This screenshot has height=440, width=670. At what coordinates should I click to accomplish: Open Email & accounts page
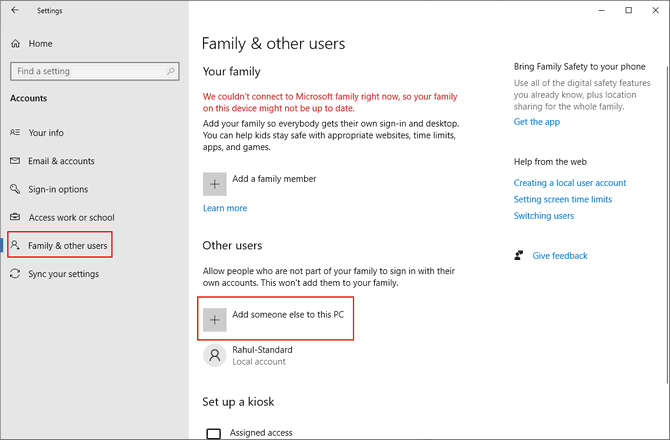61,161
